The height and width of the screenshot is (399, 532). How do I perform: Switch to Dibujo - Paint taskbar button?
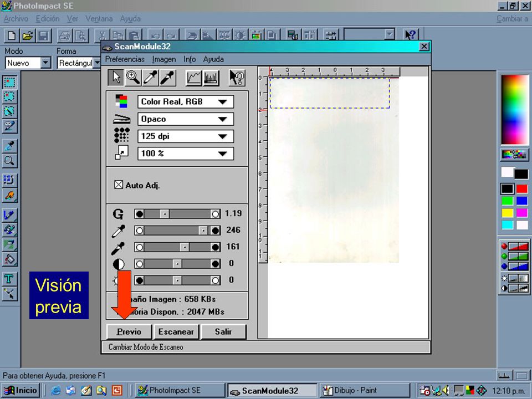click(365, 390)
